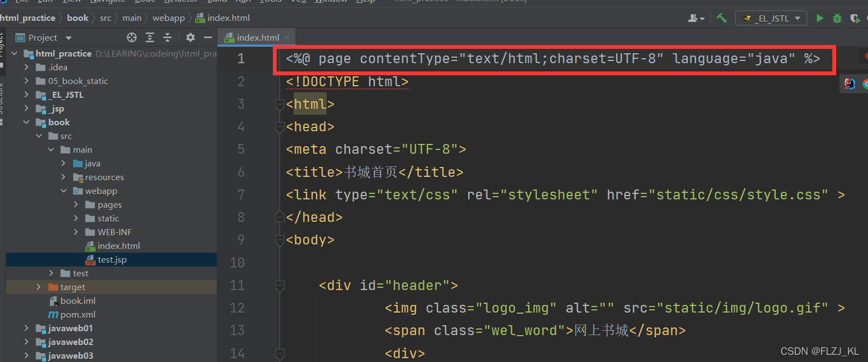Expand the javaweb02 module

[26, 342]
